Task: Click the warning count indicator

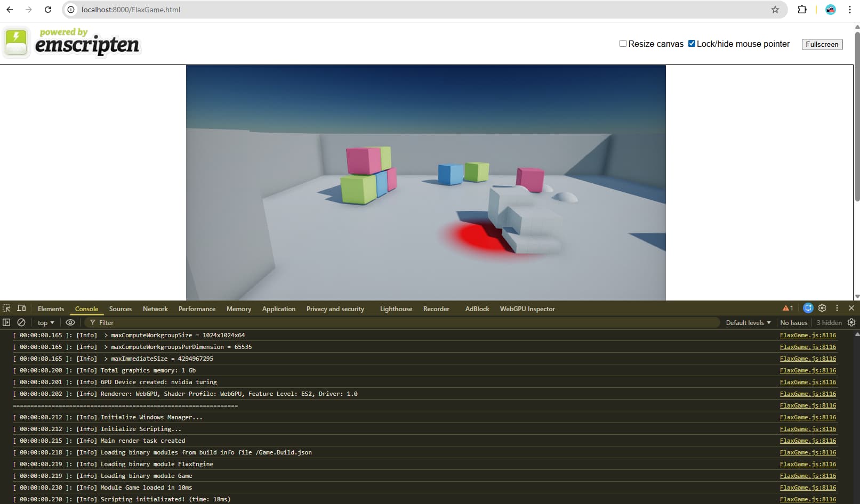Action: pos(787,308)
